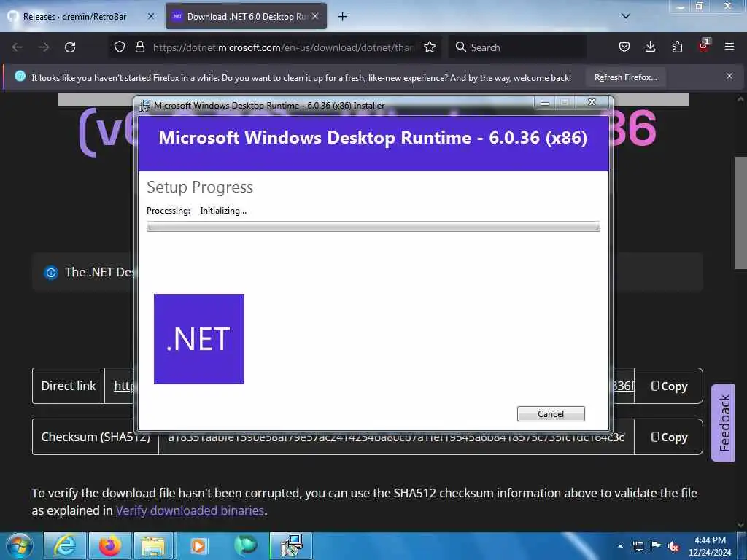Image resolution: width=747 pixels, height=560 pixels.
Task: Open the clock showing 4:44 PM
Action: point(710,546)
